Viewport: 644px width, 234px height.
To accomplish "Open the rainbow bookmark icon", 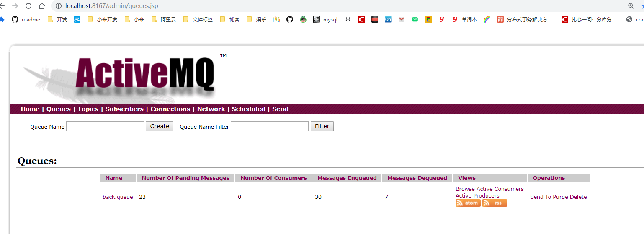I will [x=487, y=19].
